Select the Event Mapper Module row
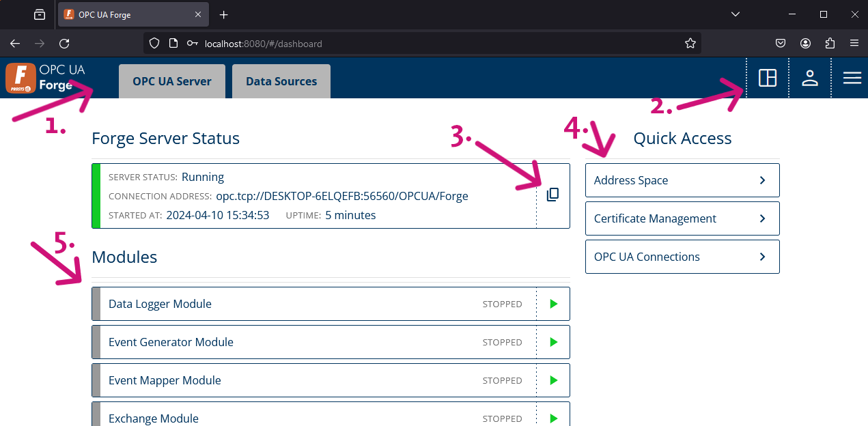The width and height of the screenshot is (868, 426). pyautogui.click(x=331, y=380)
